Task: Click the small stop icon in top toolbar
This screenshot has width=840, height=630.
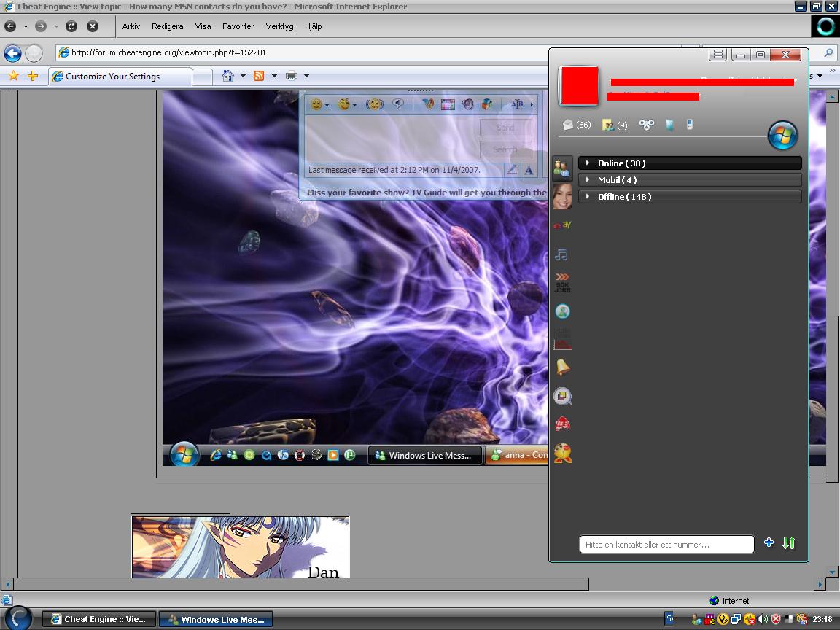Action: pyautogui.click(x=93, y=26)
